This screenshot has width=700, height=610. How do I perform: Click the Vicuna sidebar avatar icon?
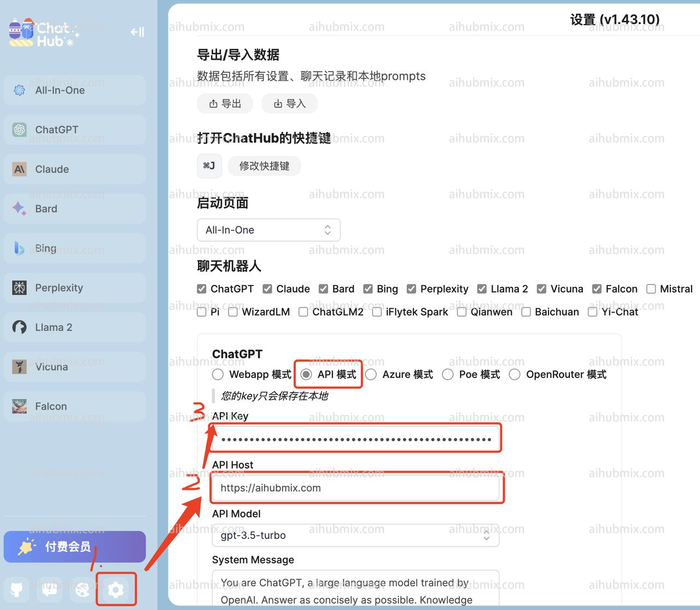(20, 367)
